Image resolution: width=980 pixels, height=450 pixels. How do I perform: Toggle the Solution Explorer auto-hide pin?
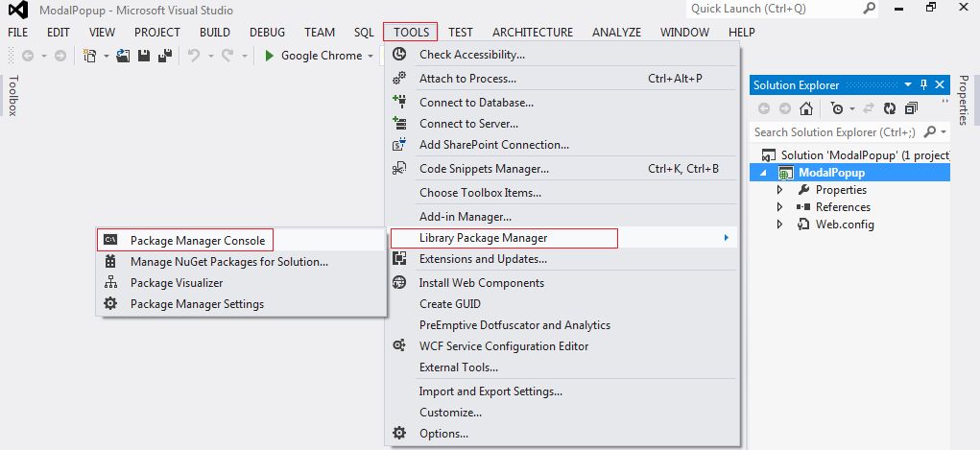[x=923, y=85]
